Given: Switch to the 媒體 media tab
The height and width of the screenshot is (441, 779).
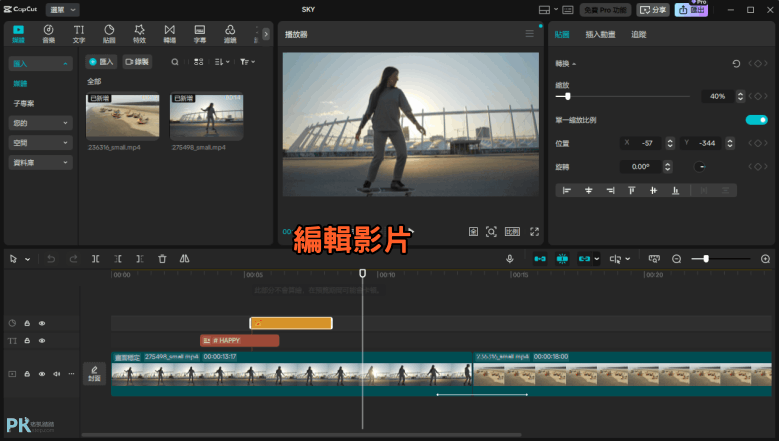Looking at the screenshot, I should [x=18, y=34].
